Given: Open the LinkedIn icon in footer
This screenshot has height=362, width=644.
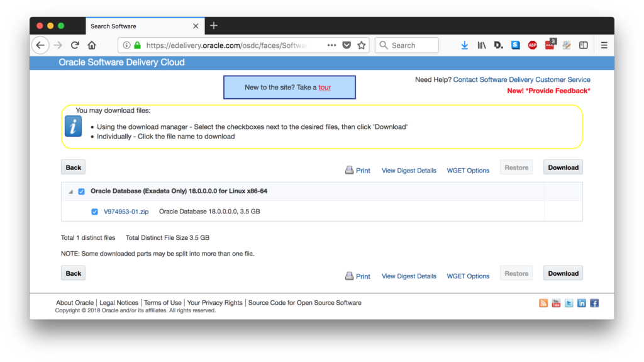Looking at the screenshot, I should coord(581,303).
